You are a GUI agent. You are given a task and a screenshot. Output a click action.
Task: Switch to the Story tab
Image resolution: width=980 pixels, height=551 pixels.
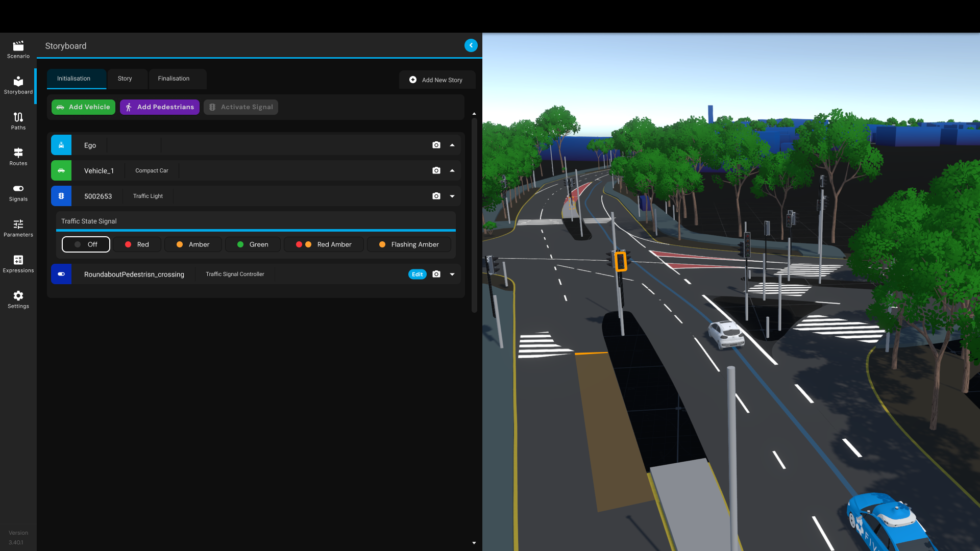(128, 79)
